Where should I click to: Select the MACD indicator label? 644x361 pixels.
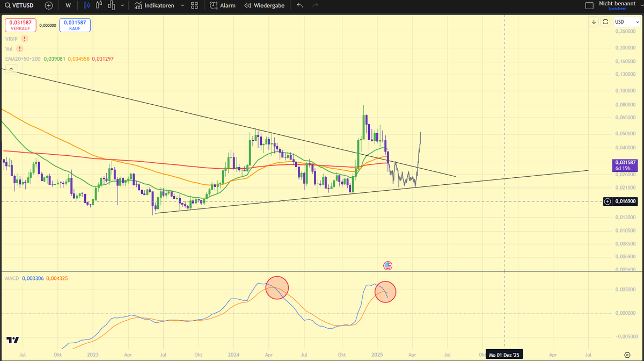coord(12,278)
